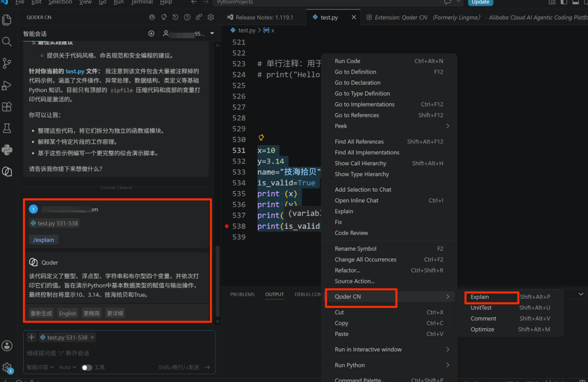
Task: Open the Selection menu in the menu bar
Action: click(x=60, y=2)
